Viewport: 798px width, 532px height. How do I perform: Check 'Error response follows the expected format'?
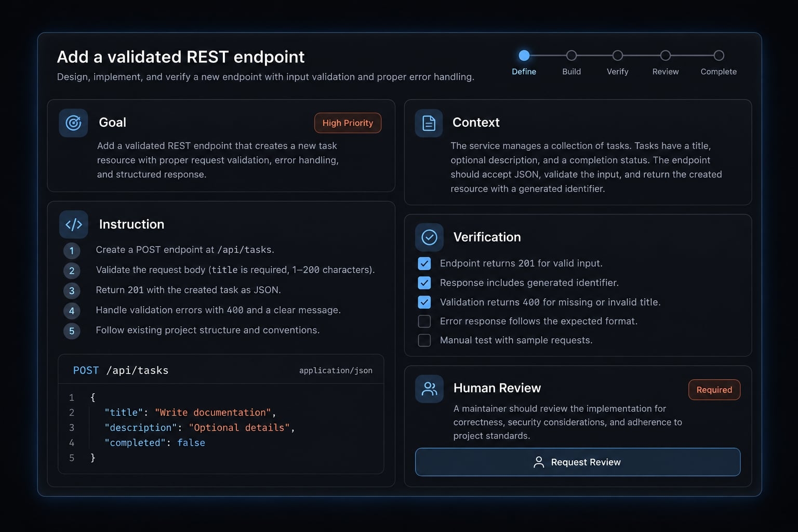click(424, 321)
